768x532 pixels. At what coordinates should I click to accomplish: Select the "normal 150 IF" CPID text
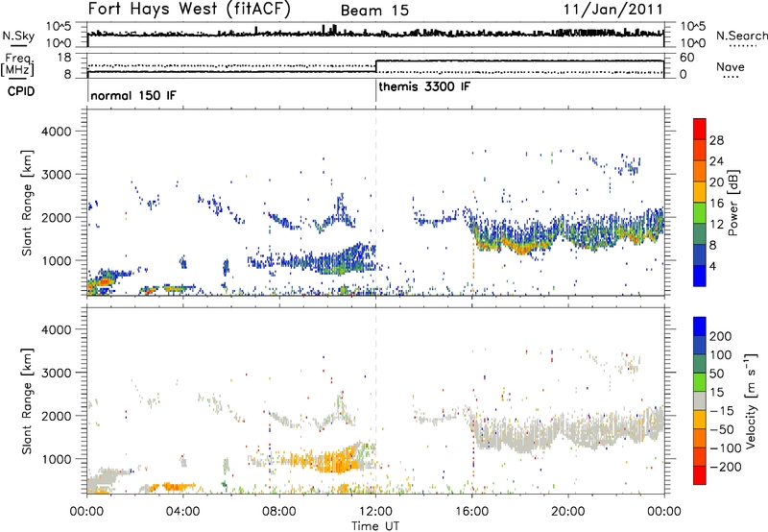(x=133, y=95)
